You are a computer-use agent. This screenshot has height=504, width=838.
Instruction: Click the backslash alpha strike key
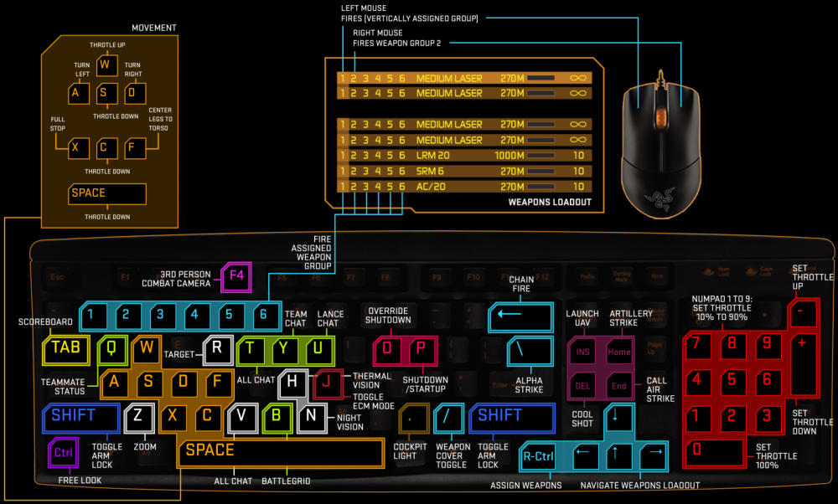click(x=530, y=350)
